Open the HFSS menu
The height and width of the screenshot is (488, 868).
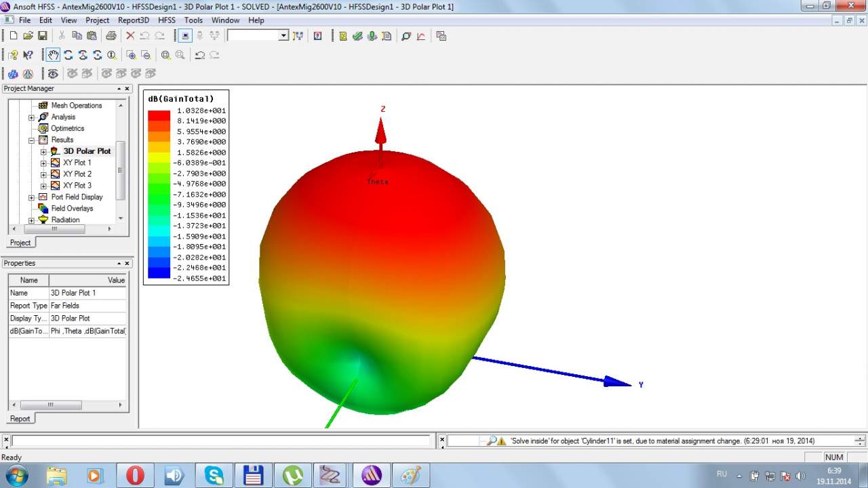166,20
